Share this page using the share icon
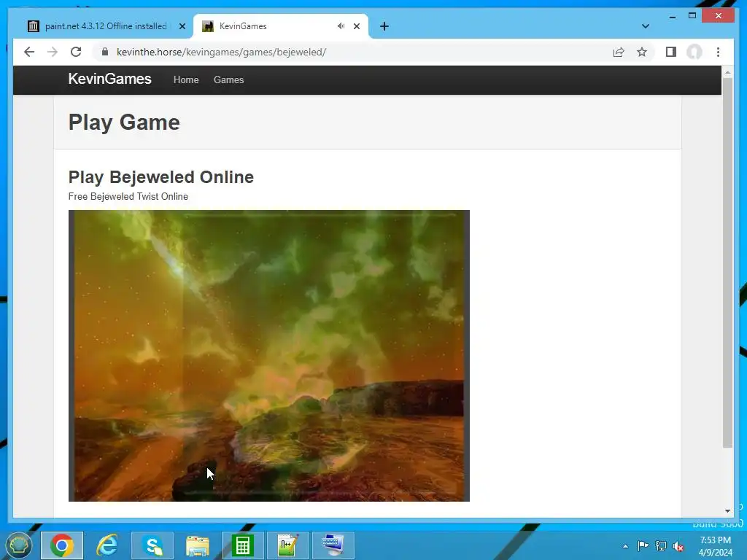747x560 pixels. (619, 52)
